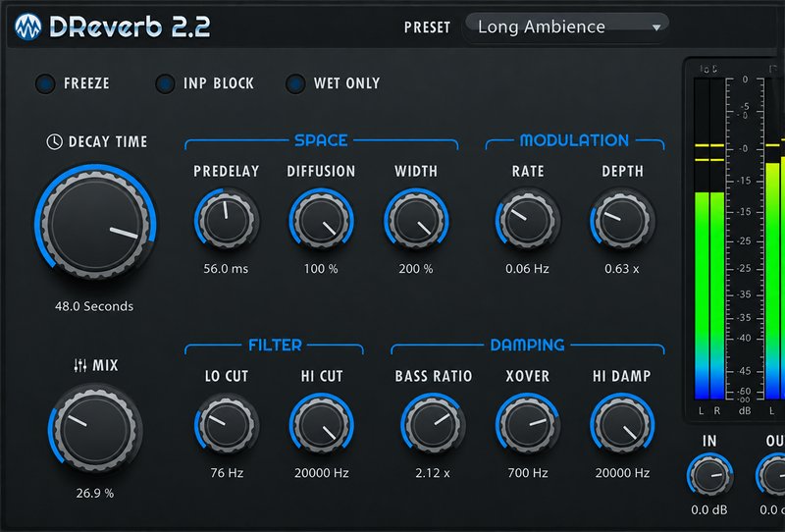Click the clock icon beside Decay Time
The height and width of the screenshot is (532, 785).
[x=54, y=141]
